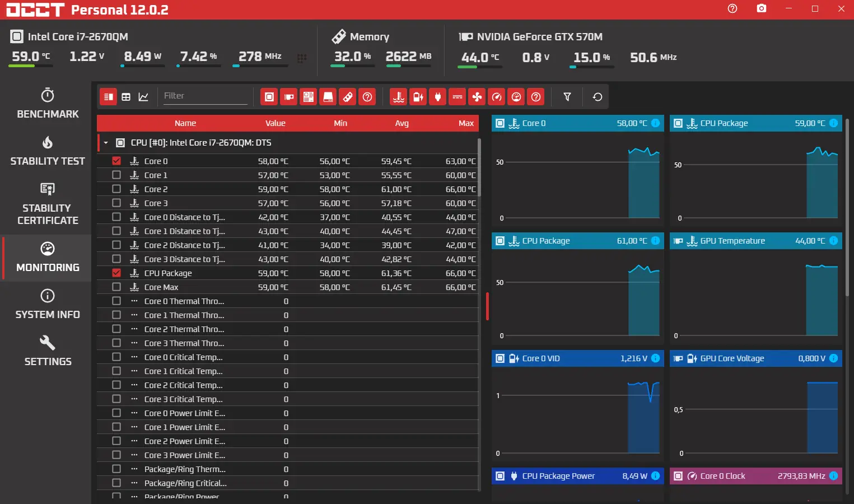Toggle the voltage sensor filter icon
The width and height of the screenshot is (854, 504).
tap(418, 97)
